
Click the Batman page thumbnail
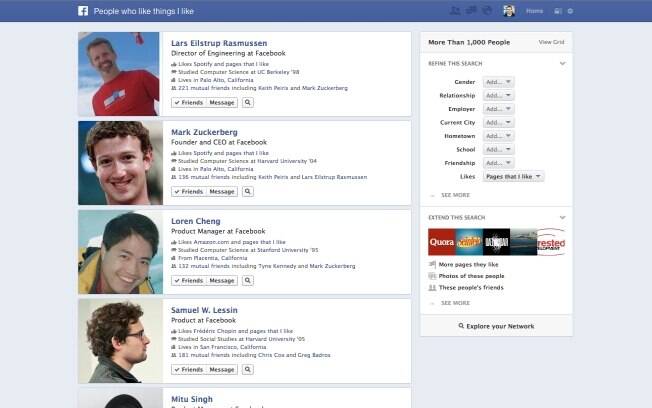pyautogui.click(x=496, y=242)
